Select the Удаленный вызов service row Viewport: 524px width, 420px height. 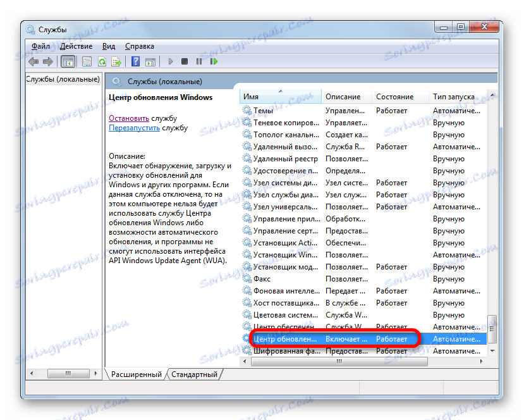pyautogui.click(x=363, y=147)
